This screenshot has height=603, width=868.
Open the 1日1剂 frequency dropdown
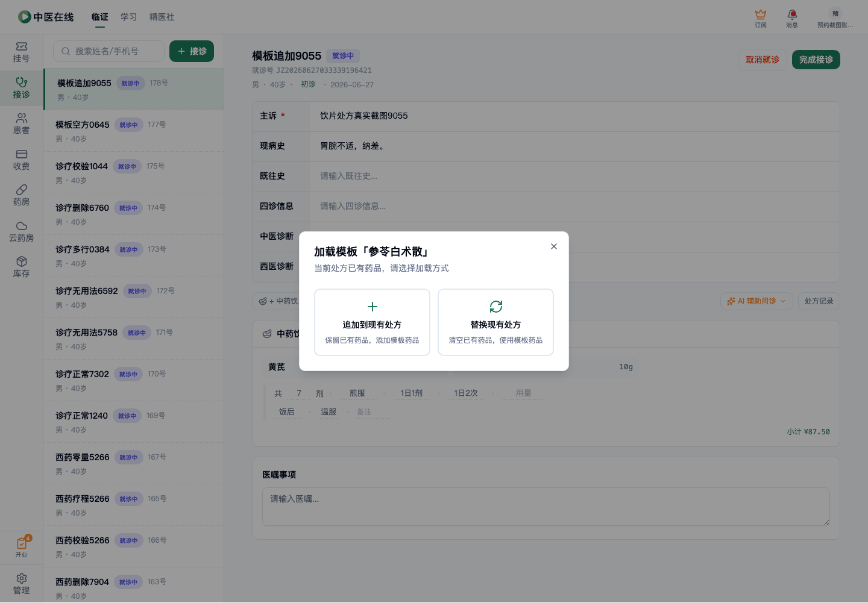click(412, 393)
